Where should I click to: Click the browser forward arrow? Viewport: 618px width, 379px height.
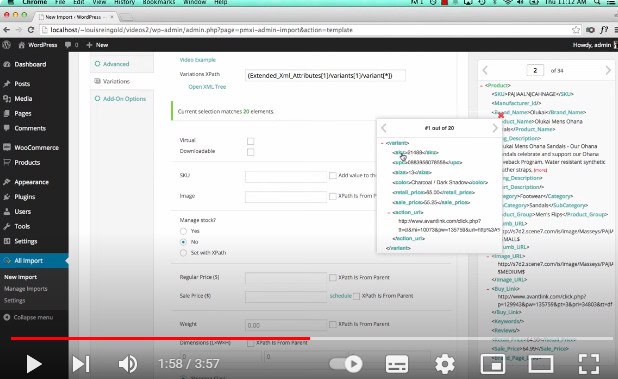pos(19,30)
